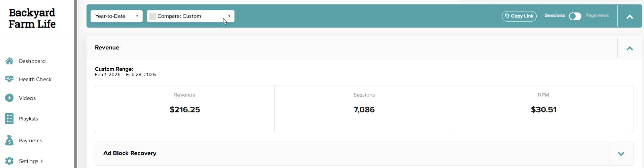Image resolution: width=644 pixels, height=168 pixels.
Task: Collapse the Revenue section chevron
Action: coord(630,48)
